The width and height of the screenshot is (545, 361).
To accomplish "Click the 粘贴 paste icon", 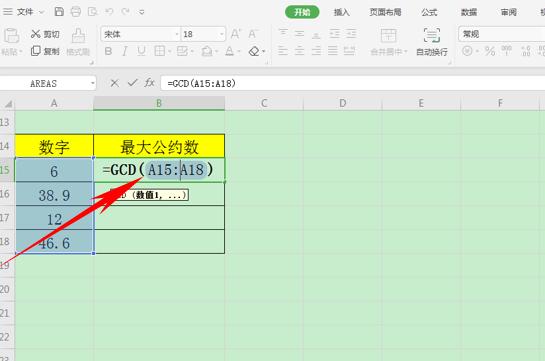I will pyautogui.click(x=11, y=36).
